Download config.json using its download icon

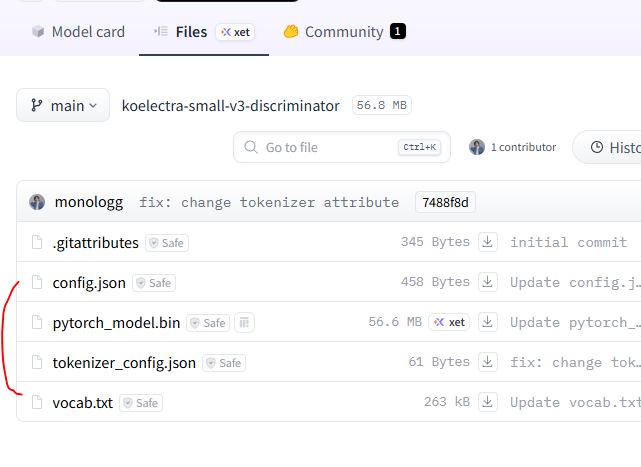pyautogui.click(x=488, y=282)
